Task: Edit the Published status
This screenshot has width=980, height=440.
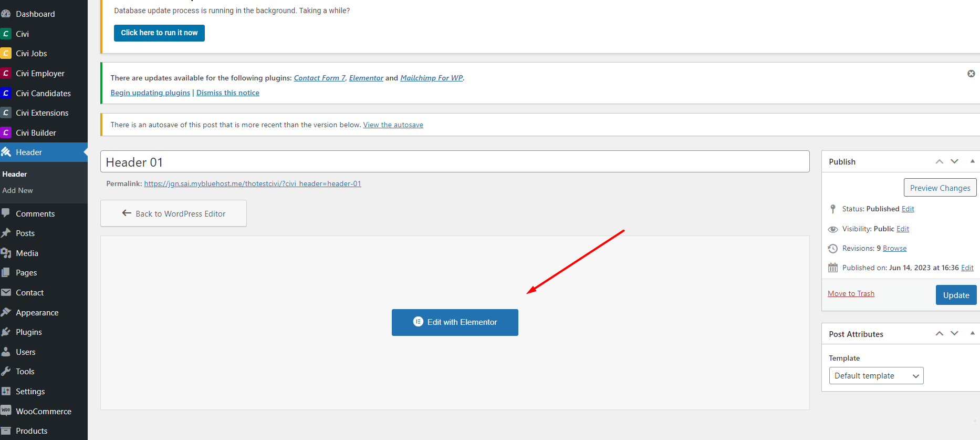Action: (908, 209)
